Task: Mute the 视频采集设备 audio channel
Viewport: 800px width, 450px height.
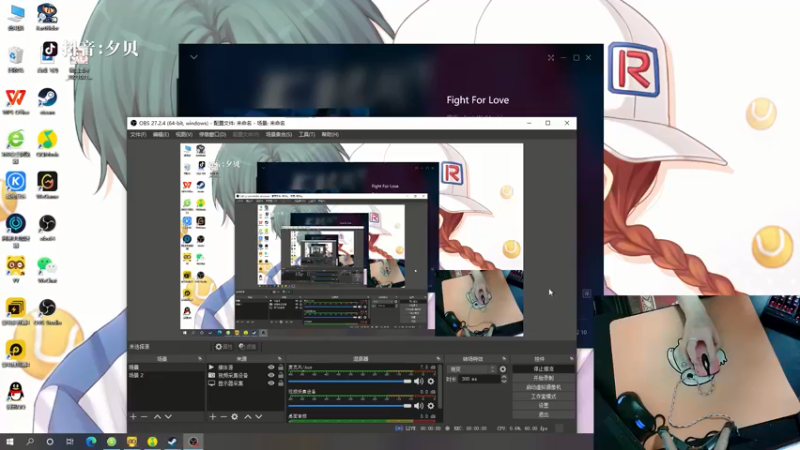Action: [419, 406]
